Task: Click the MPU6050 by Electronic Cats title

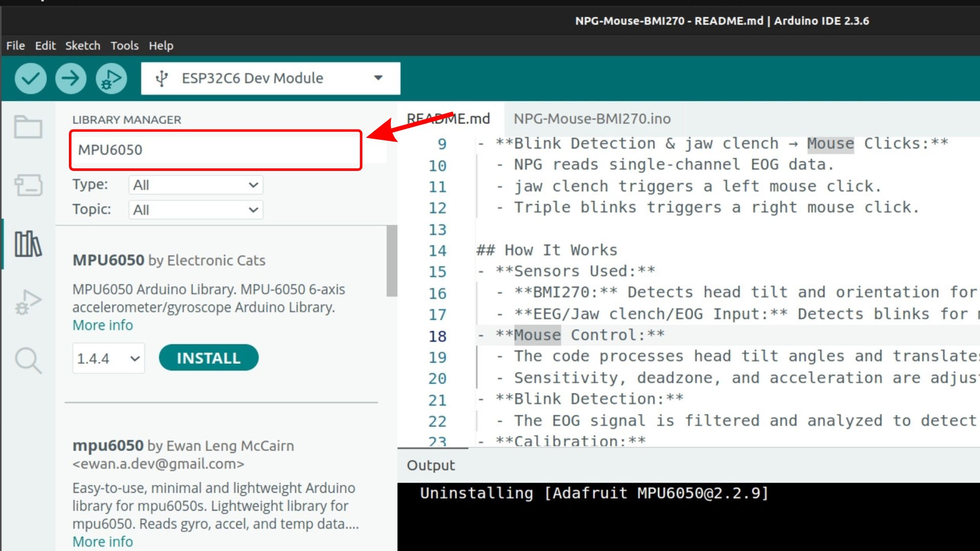Action: (169, 260)
